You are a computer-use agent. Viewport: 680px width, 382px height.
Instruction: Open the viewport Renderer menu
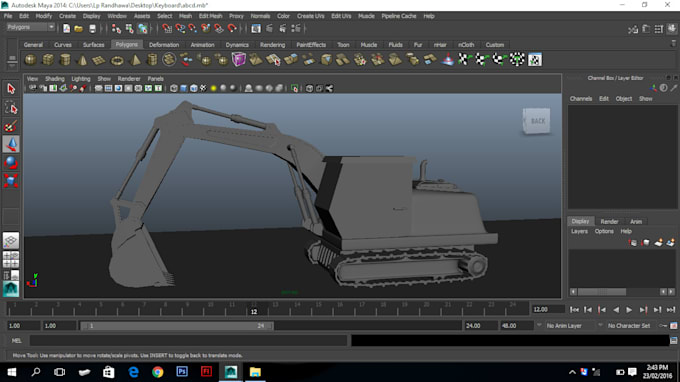(x=129, y=78)
